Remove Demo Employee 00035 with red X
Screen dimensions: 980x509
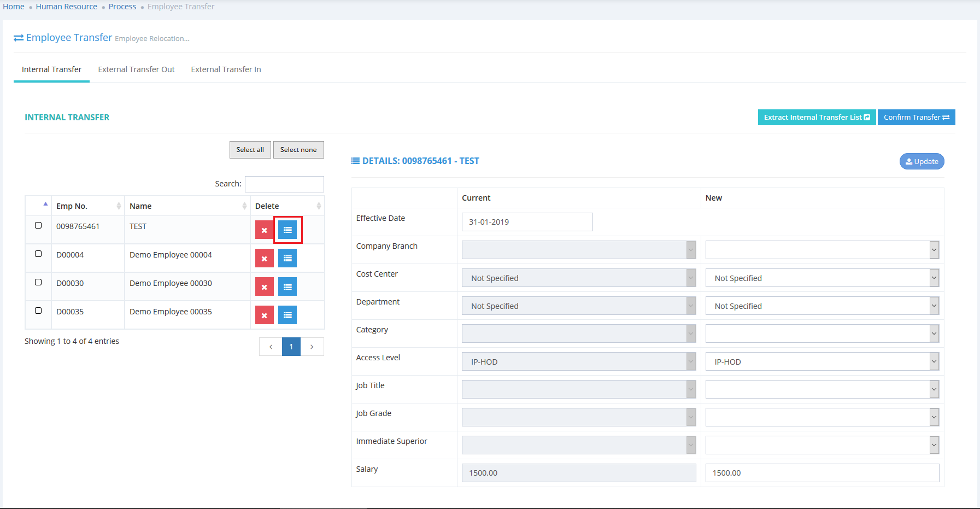click(x=264, y=315)
